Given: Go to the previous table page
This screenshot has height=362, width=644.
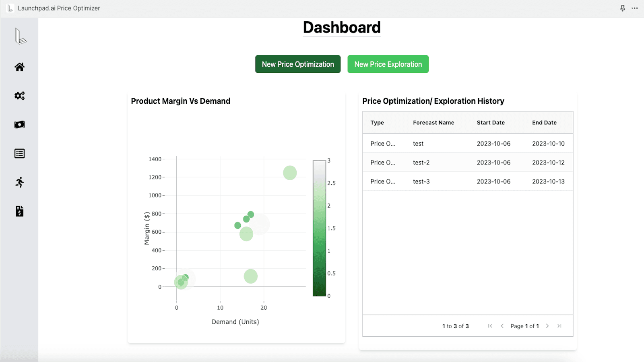Looking at the screenshot, I should (502, 326).
